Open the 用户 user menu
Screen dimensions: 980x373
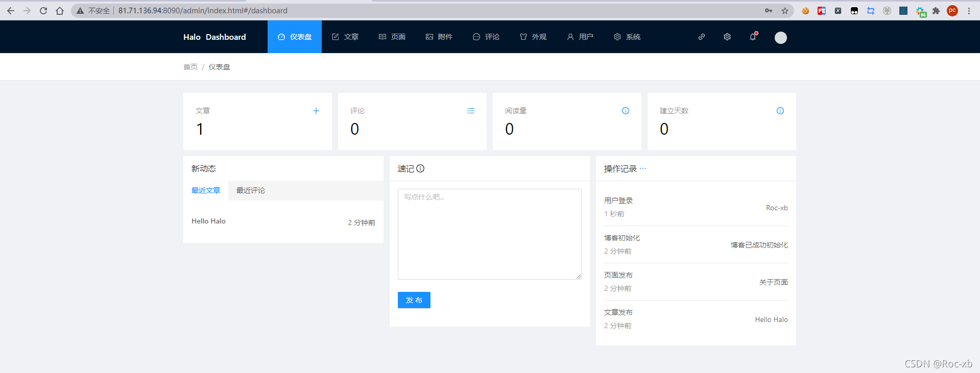pyautogui.click(x=580, y=37)
